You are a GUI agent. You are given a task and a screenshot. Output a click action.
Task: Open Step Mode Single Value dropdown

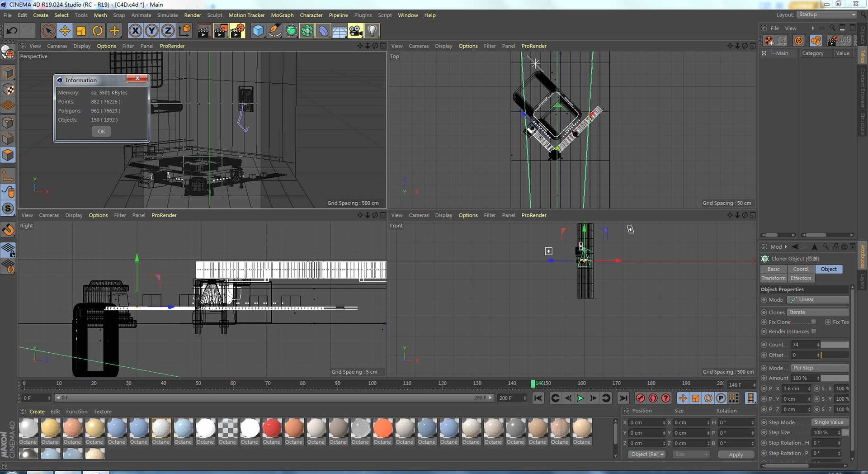830,422
